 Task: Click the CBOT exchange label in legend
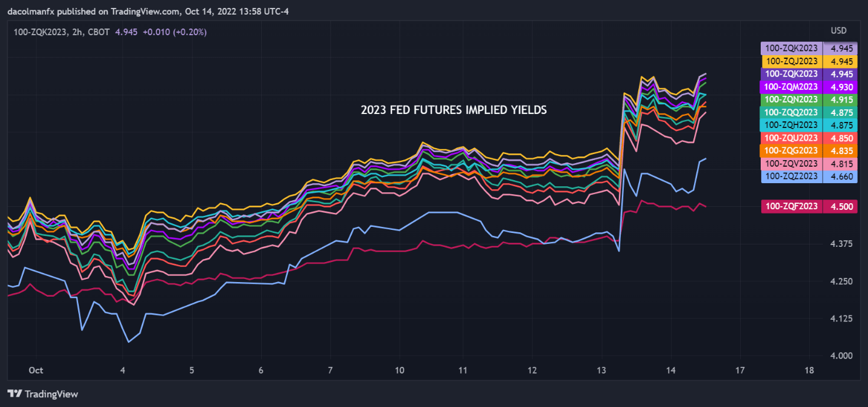[x=98, y=32]
